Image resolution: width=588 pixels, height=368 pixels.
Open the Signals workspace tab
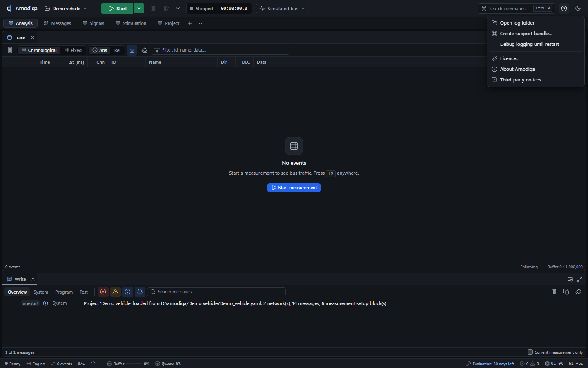click(94, 23)
